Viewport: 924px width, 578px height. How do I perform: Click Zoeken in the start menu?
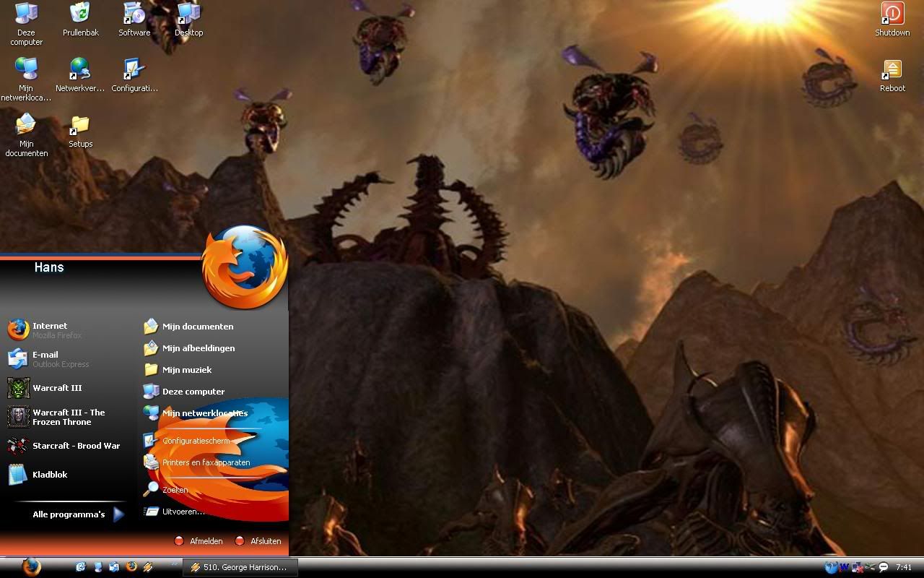166,490
